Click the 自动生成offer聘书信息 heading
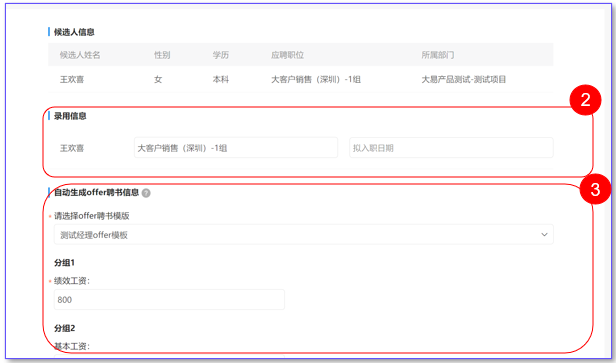The image size is (616, 363). click(x=96, y=192)
